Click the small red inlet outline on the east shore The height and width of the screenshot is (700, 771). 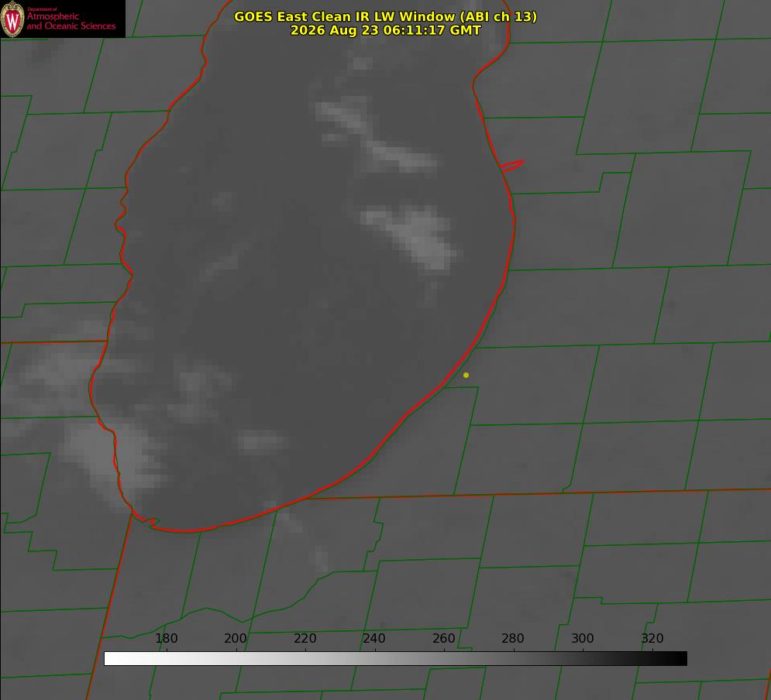click(x=511, y=166)
